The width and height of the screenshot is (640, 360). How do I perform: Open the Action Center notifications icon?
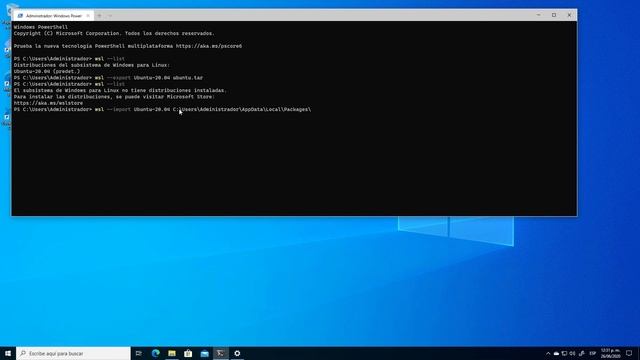click(x=629, y=353)
